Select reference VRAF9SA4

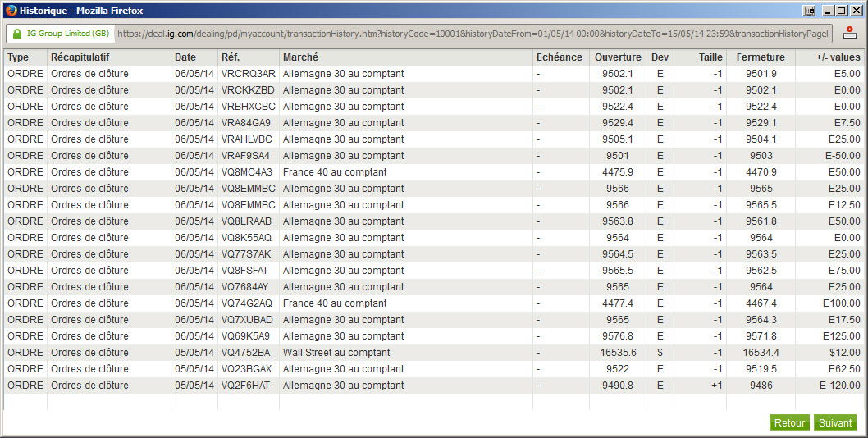(x=246, y=156)
